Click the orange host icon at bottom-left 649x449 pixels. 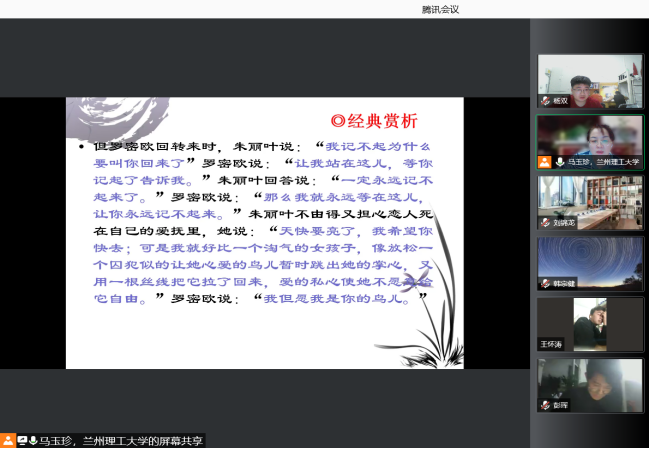click(x=8, y=441)
